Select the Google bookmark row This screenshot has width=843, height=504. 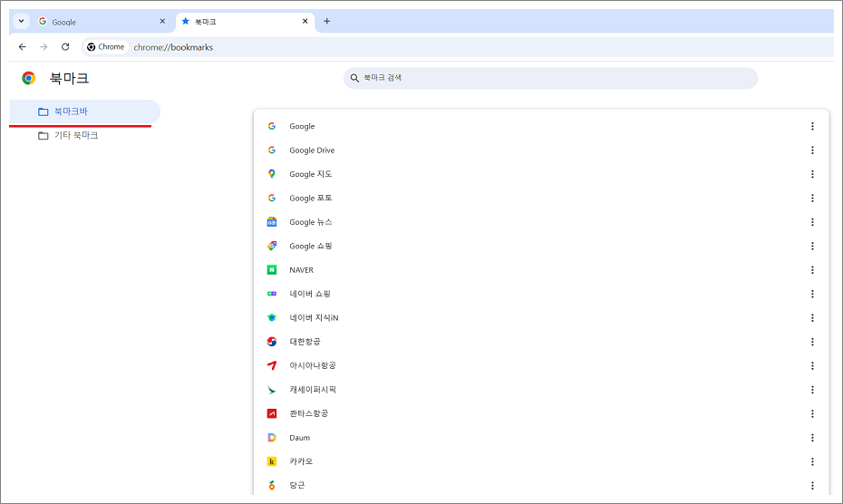tap(541, 126)
